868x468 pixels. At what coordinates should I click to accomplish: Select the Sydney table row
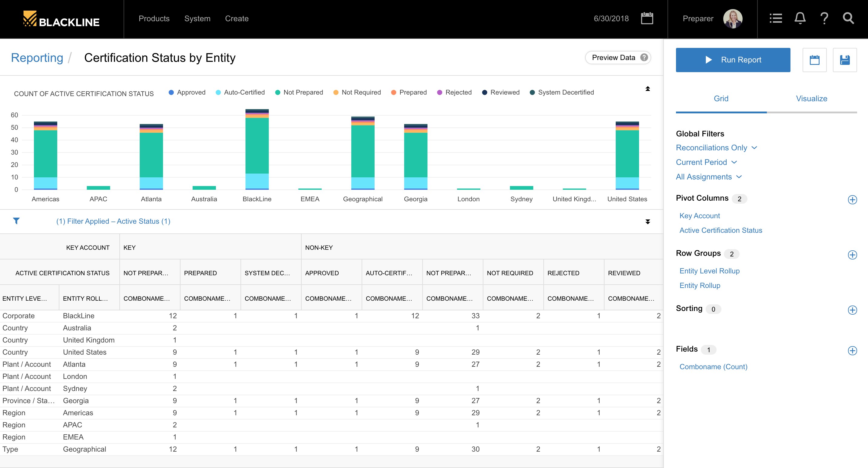point(332,389)
